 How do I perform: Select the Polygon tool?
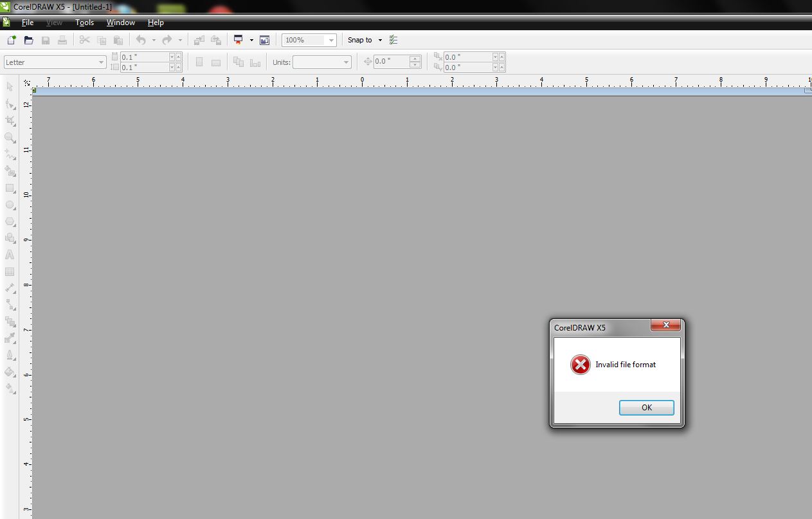click(10, 221)
